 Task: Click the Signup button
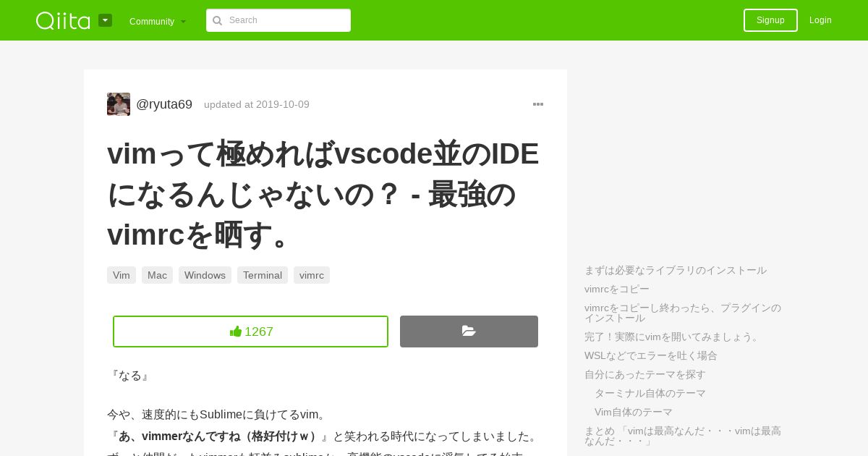(x=770, y=20)
